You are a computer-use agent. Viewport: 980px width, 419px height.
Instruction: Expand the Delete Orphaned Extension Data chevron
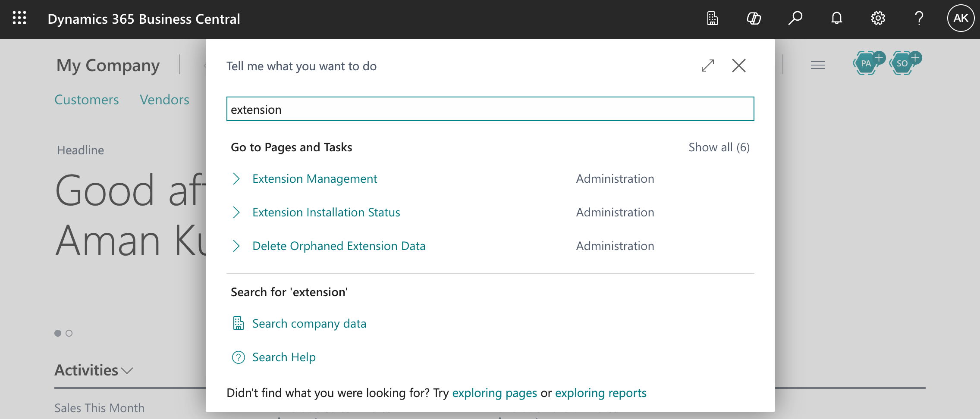[236, 246]
